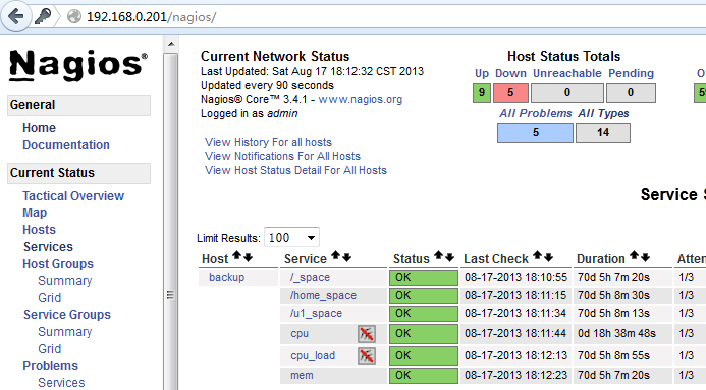Click the address bar URL field
Image resolution: width=706 pixels, height=390 pixels.
point(392,17)
